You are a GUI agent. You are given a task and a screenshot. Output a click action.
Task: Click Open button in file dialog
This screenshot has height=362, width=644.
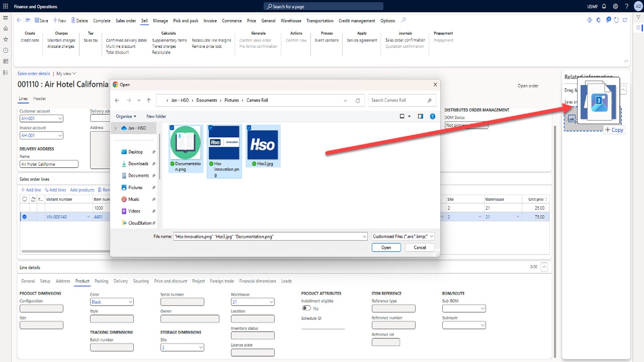(386, 247)
